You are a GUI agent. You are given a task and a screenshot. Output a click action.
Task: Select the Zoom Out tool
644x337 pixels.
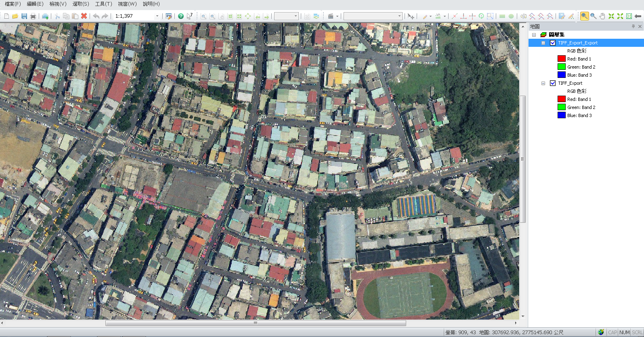tap(593, 16)
